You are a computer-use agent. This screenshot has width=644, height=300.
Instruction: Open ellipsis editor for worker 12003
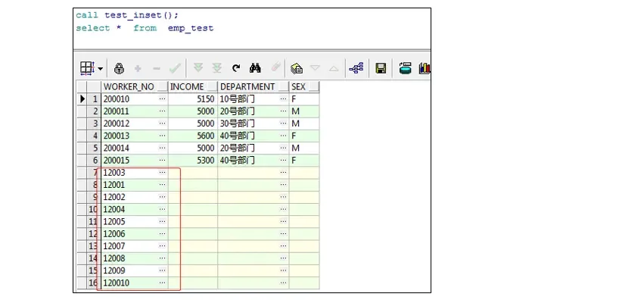(162, 173)
